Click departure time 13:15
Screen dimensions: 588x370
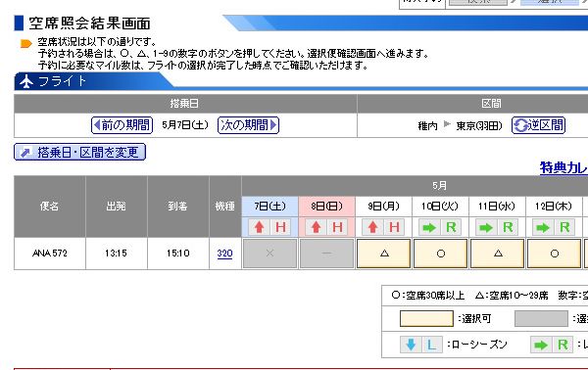116,254
